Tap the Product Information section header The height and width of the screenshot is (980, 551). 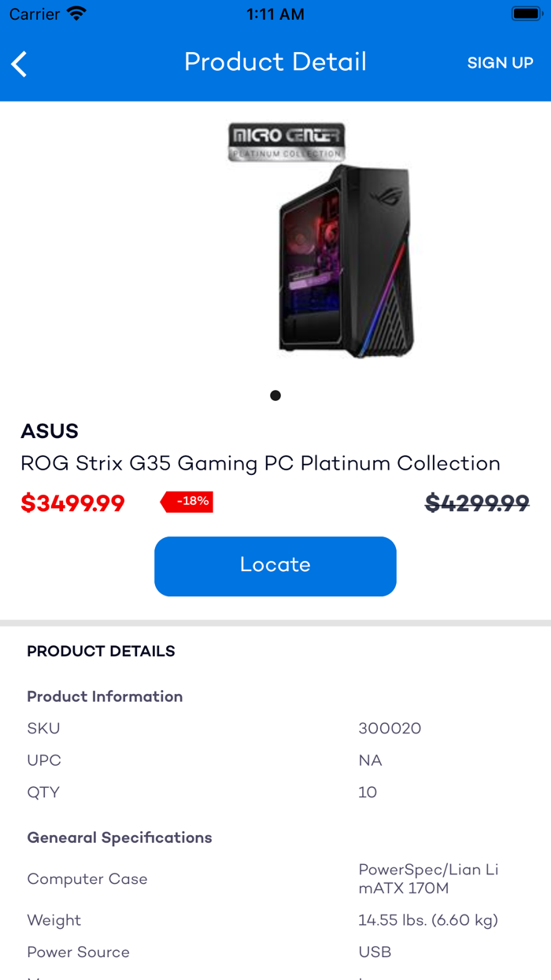[x=105, y=696]
